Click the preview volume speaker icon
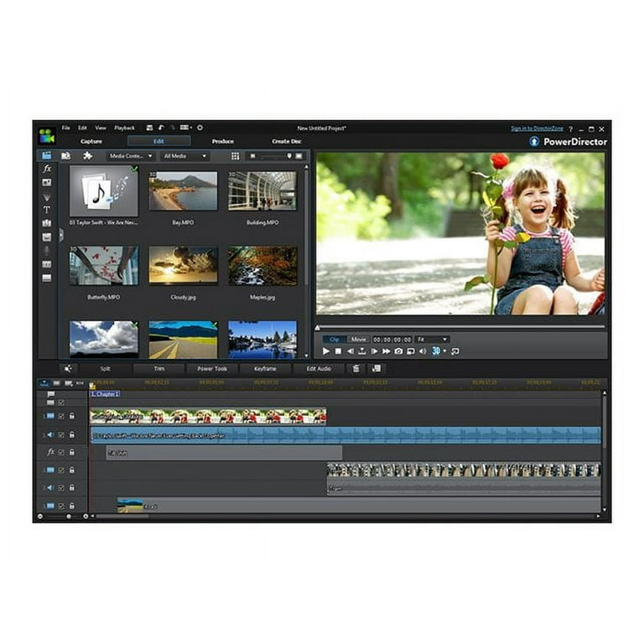 pyautogui.click(x=422, y=351)
